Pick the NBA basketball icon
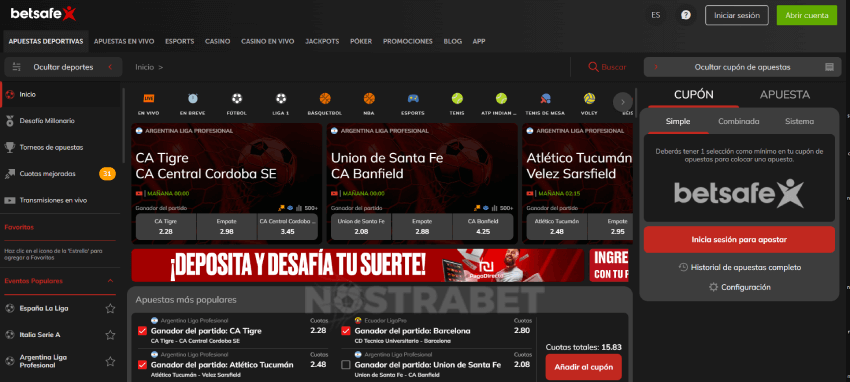850x382 pixels. 369,99
